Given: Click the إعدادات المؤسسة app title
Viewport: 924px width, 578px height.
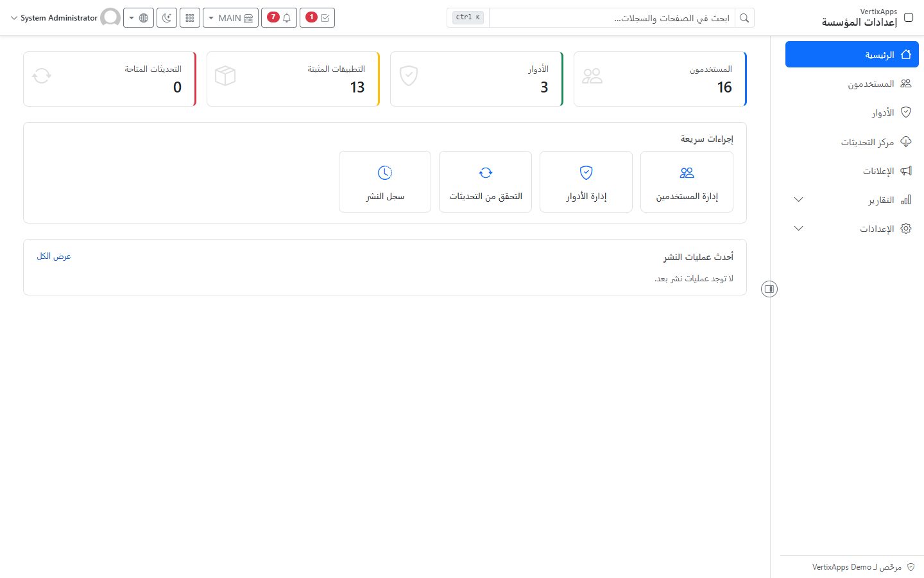Looking at the screenshot, I should click(859, 22).
